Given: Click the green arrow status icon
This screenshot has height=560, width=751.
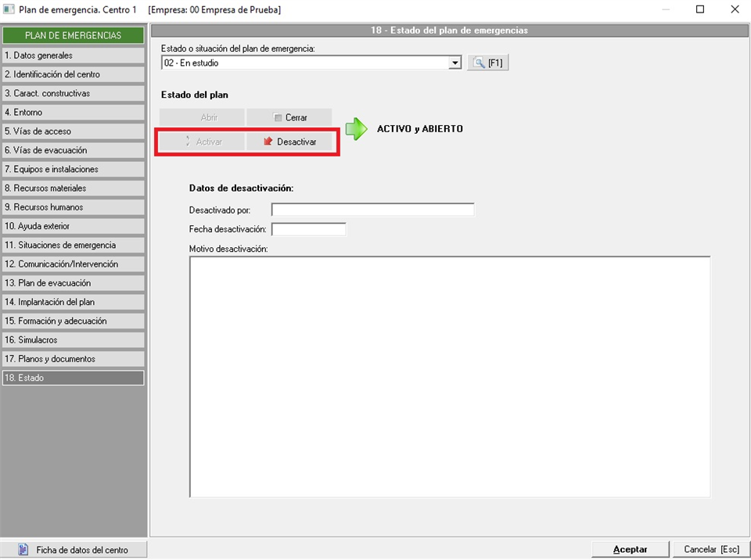Looking at the screenshot, I should pyautogui.click(x=356, y=129).
